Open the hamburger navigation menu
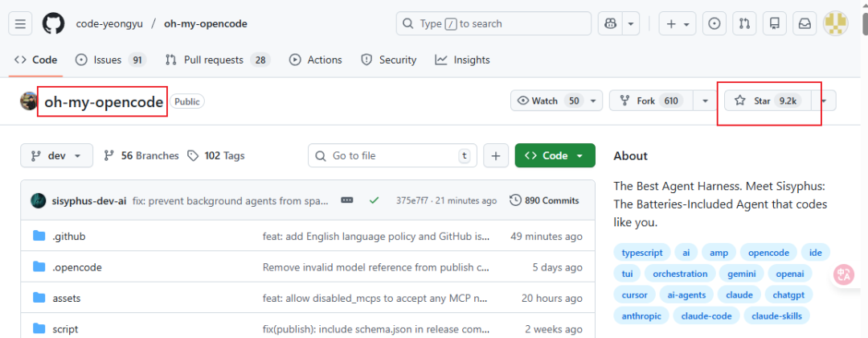This screenshot has height=338, width=868. [21, 24]
